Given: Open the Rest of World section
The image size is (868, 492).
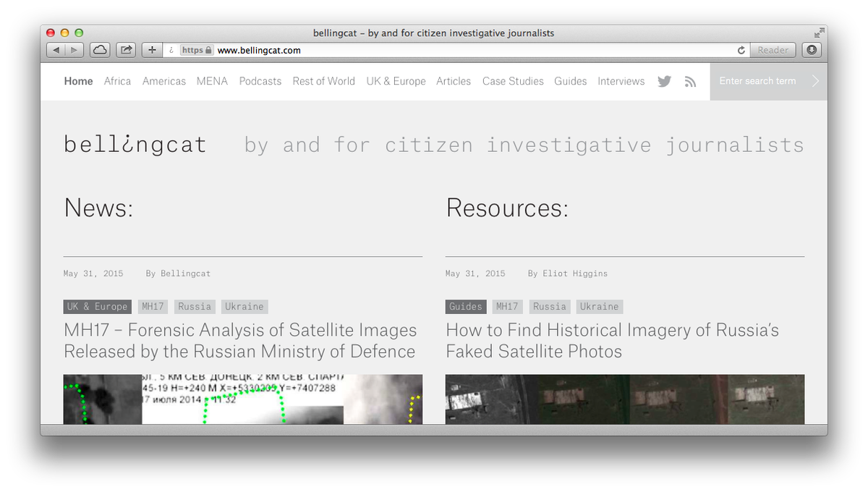Looking at the screenshot, I should coord(323,81).
